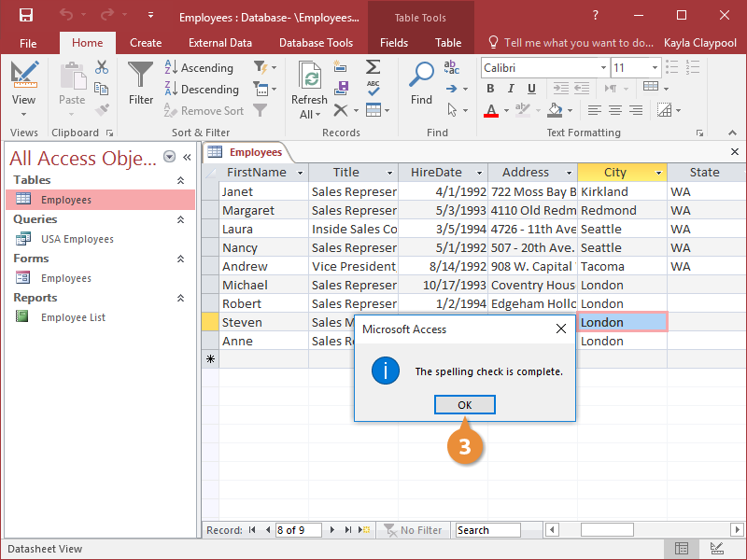
Task: Click the Refresh All icon
Action: (309, 77)
